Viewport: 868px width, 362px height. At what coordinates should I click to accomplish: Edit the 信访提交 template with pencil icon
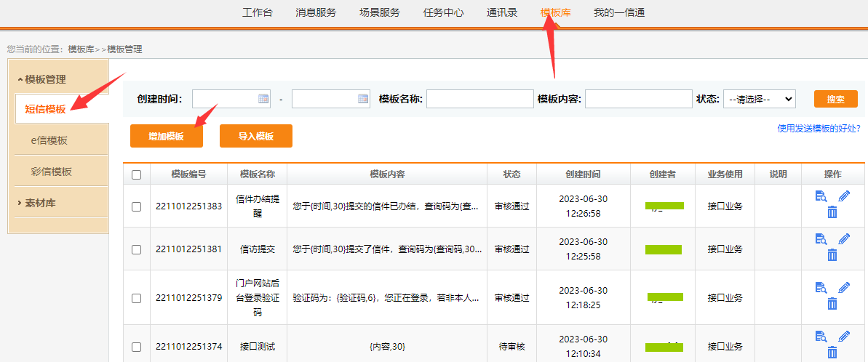844,238
